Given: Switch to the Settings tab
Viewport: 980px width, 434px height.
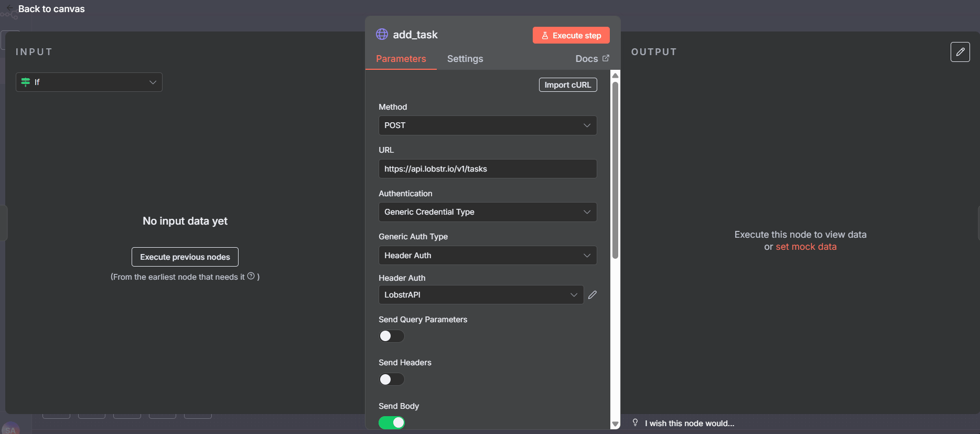Looking at the screenshot, I should [x=465, y=59].
